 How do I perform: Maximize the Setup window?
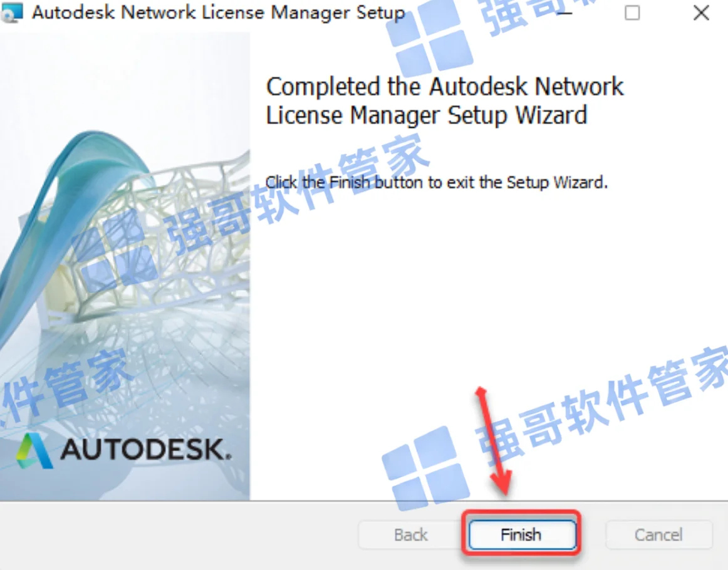pyautogui.click(x=632, y=13)
